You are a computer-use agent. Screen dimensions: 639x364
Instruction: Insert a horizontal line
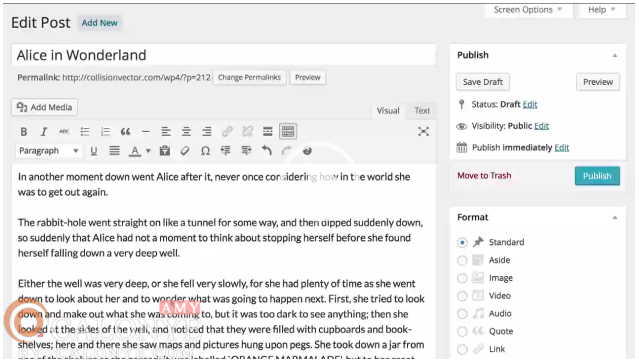coord(145,132)
